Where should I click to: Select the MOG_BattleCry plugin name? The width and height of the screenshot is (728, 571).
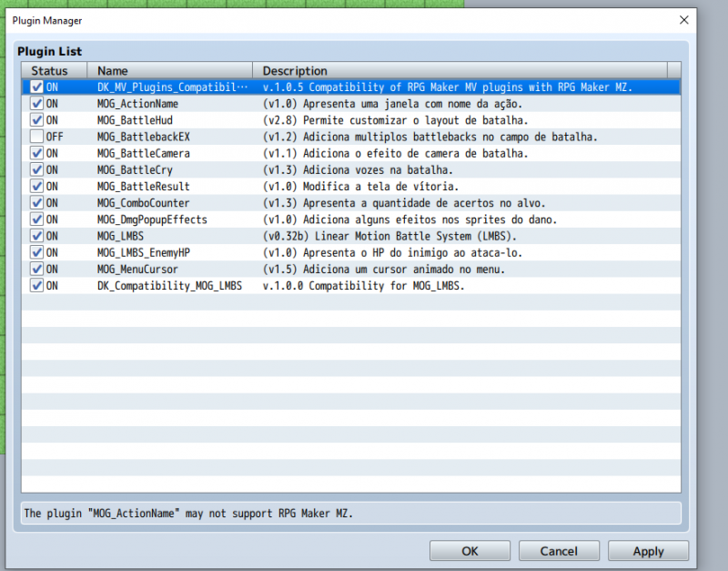click(x=135, y=170)
